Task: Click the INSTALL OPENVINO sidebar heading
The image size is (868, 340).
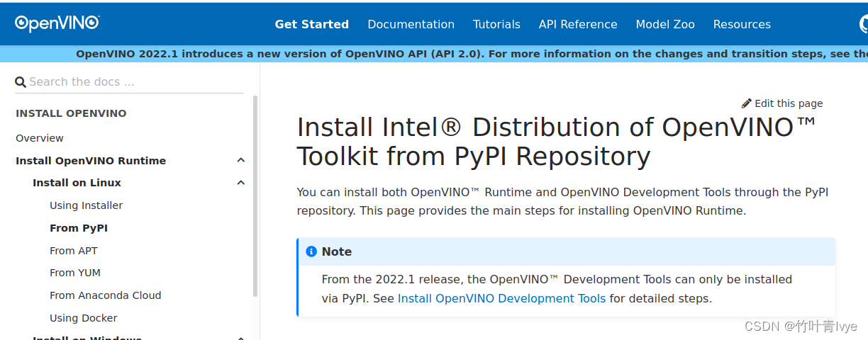Action: click(x=71, y=113)
